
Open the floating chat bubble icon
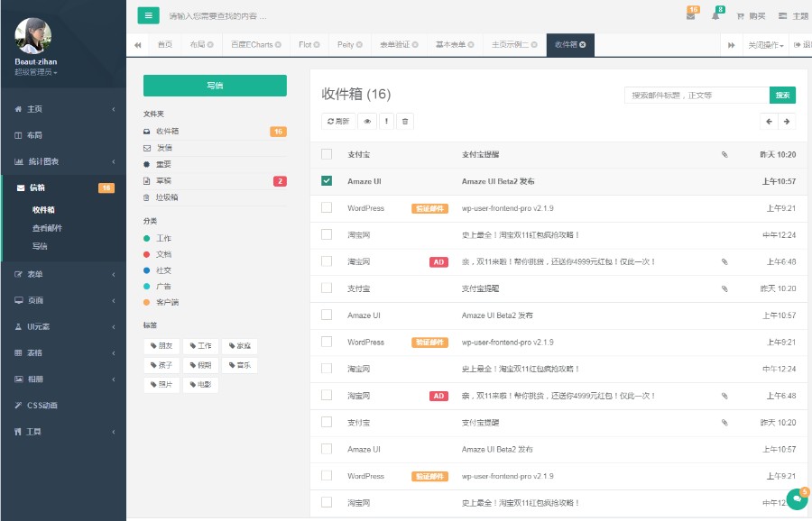point(797,499)
